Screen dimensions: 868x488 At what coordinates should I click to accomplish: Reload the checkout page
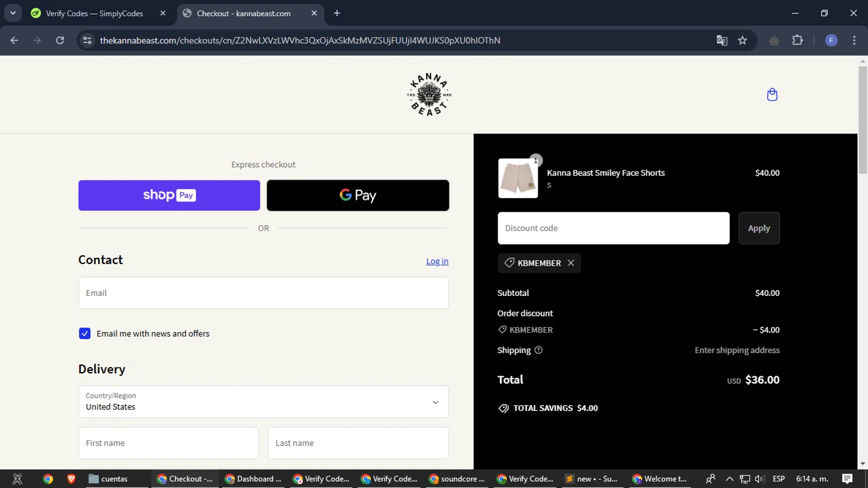pyautogui.click(x=60, y=41)
